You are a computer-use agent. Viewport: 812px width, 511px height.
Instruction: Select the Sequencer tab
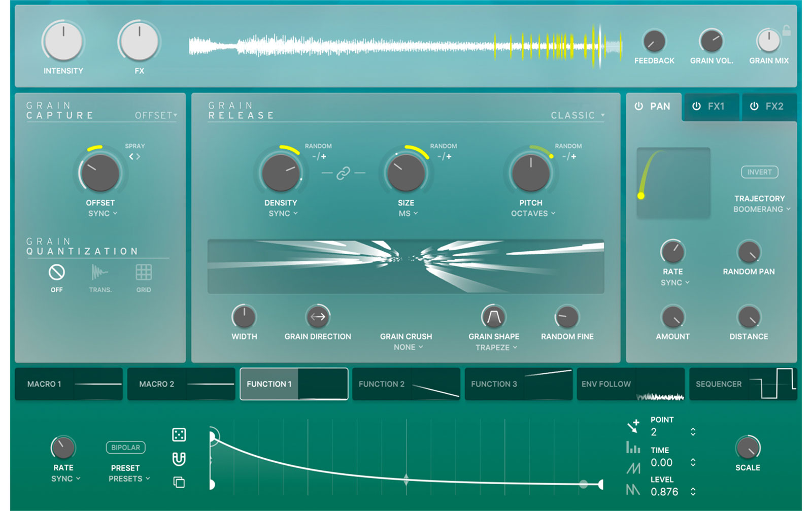tap(743, 384)
